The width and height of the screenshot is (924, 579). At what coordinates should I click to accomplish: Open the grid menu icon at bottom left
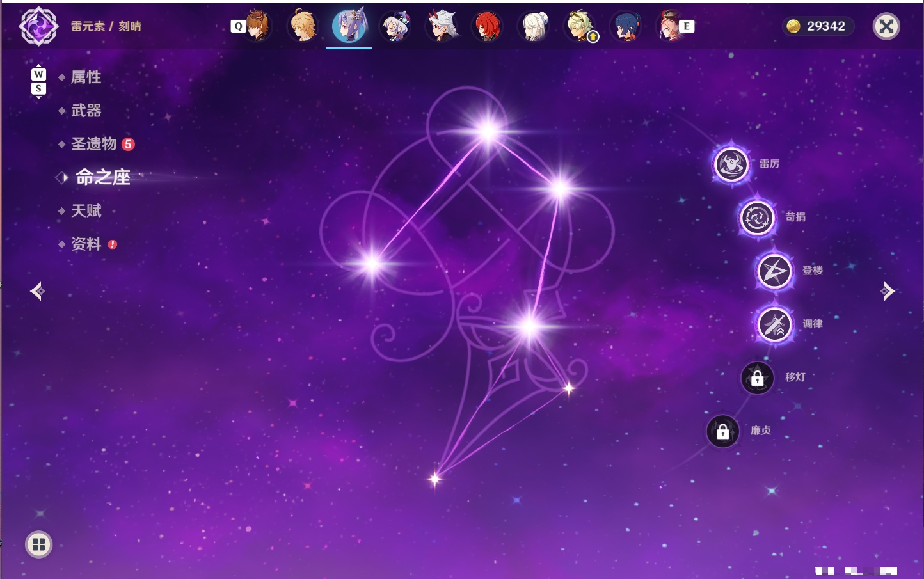(38, 544)
